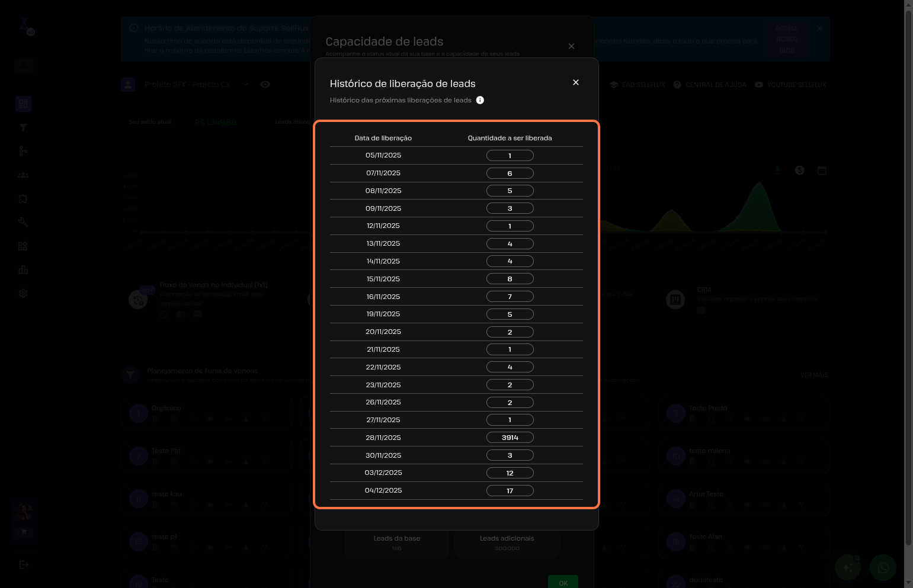Click the 3914 quantity field for 28/11/2025

[510, 438]
